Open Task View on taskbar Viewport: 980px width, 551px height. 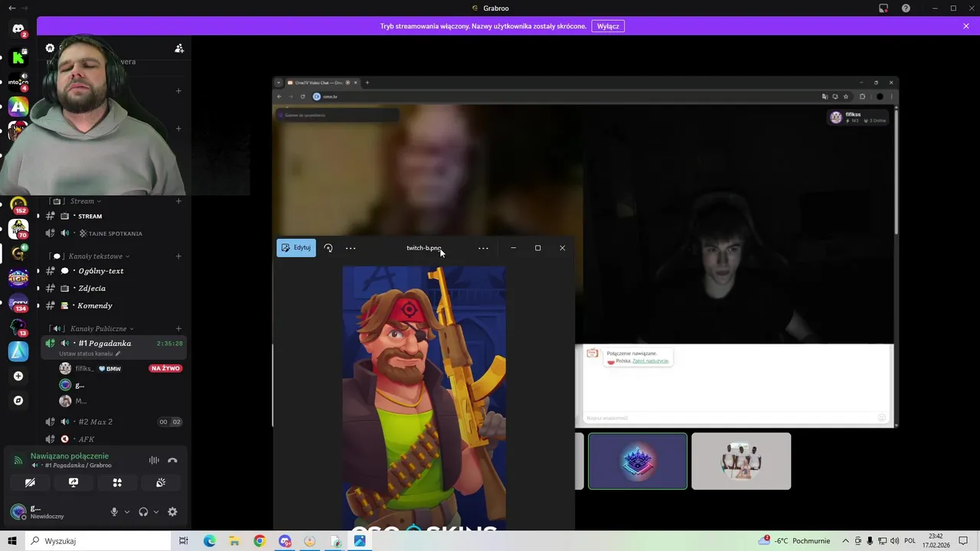(184, 541)
